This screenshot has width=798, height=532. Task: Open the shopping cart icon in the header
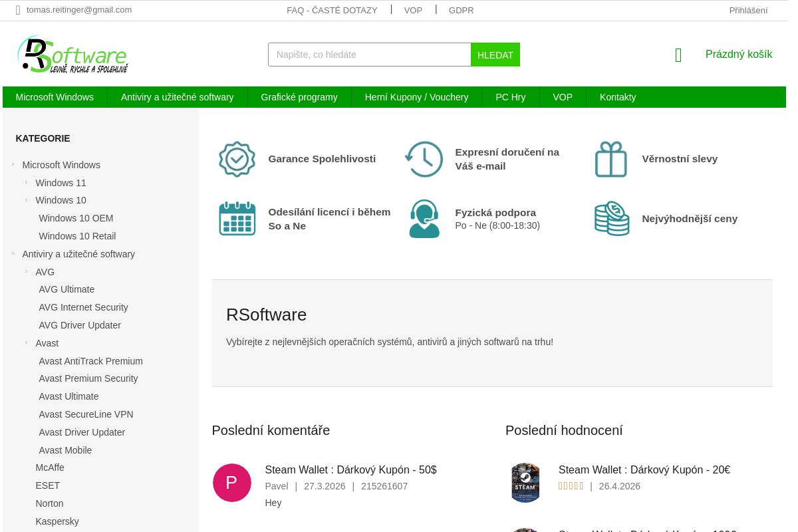[678, 55]
